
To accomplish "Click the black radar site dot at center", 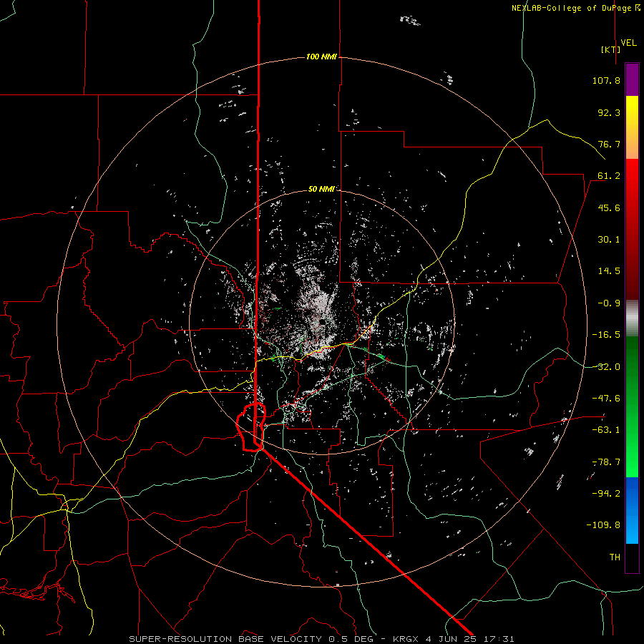I will pyautogui.click(x=323, y=323).
